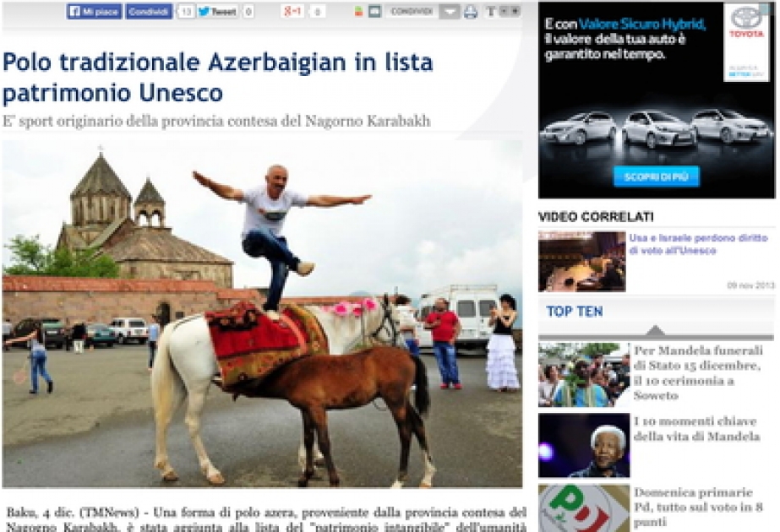Click the Facebook Mi piace button

94,12
